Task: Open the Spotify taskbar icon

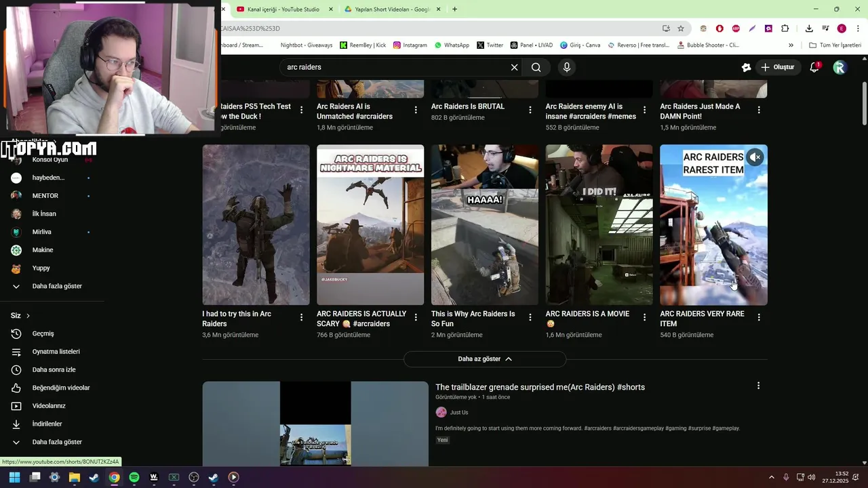Action: pos(134,477)
